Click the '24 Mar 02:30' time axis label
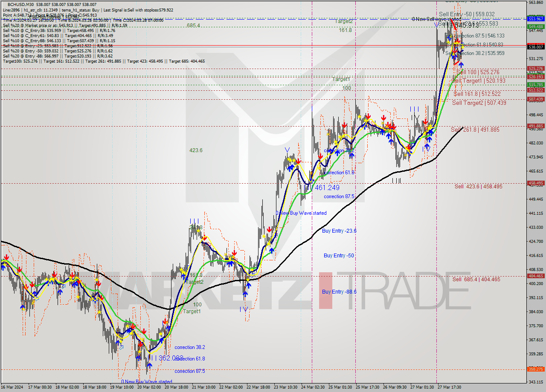Image resolution: width=546 pixels, height=392 pixels. pos(313,387)
